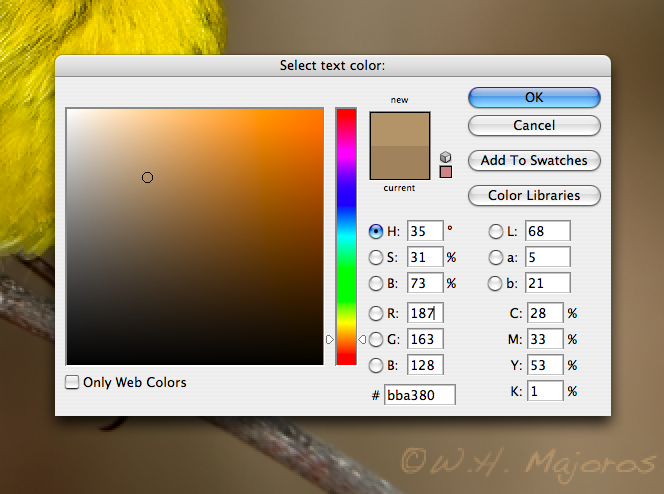Image resolution: width=664 pixels, height=494 pixels.
Task: Click the C cyan field showing 28
Action: point(545,313)
